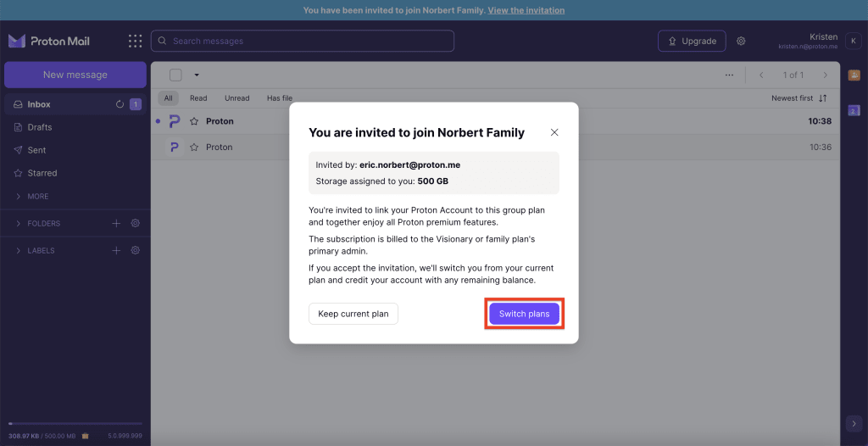Go to previous page arrow
Viewport: 868px width, 446px height.
coord(762,75)
